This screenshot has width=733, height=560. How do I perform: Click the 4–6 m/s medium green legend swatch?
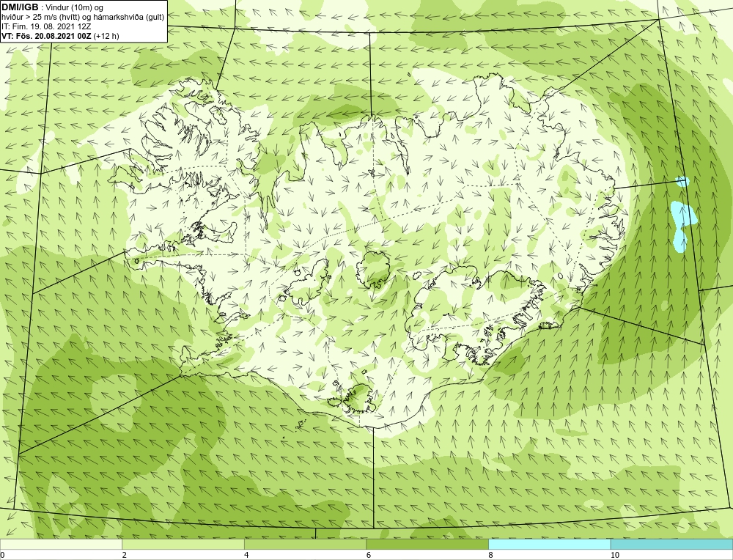coord(305,544)
